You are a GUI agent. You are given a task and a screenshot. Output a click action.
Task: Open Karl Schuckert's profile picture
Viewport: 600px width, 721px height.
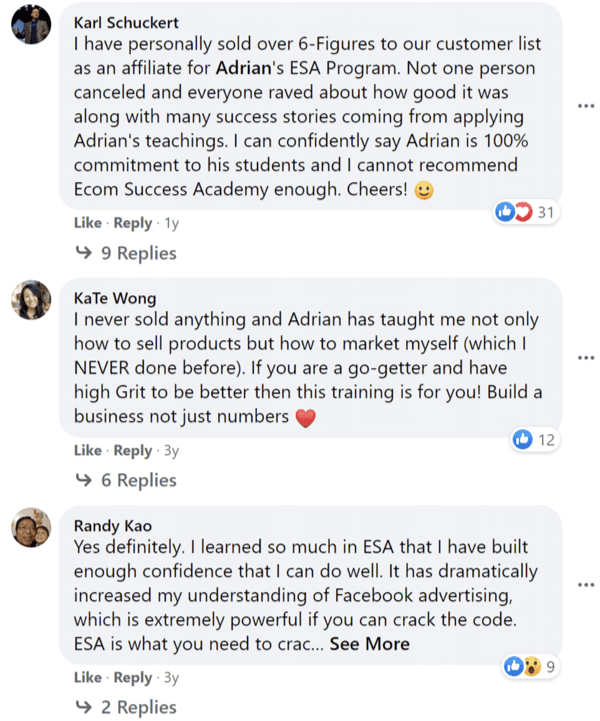(31, 24)
